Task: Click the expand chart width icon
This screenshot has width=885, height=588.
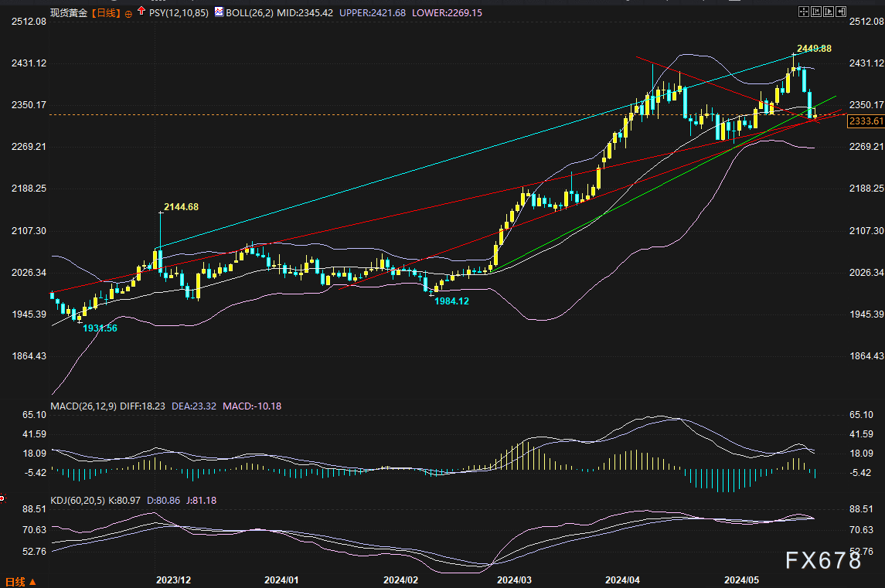Action: tap(829, 12)
